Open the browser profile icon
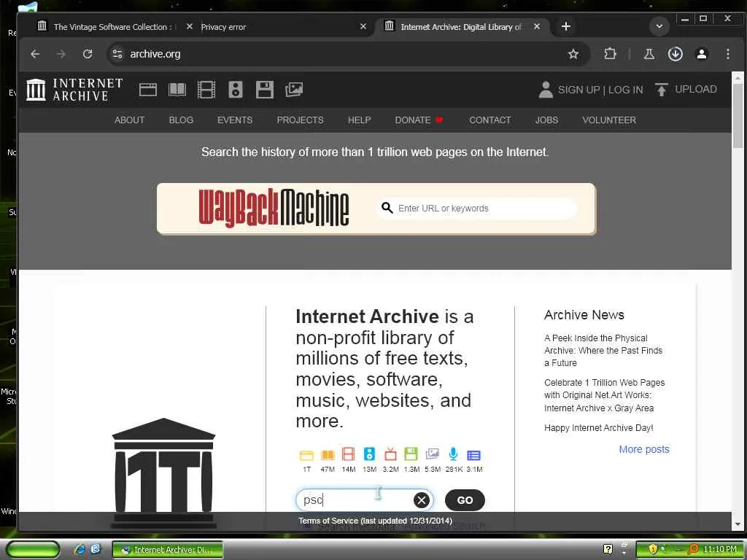Viewport: 747px width, 560px height. (x=701, y=54)
